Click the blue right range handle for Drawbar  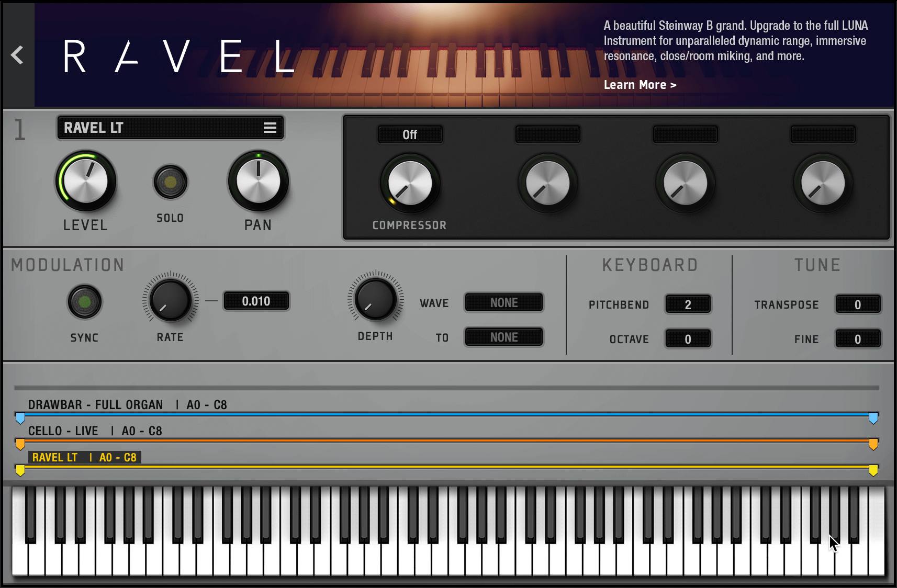pos(873,418)
